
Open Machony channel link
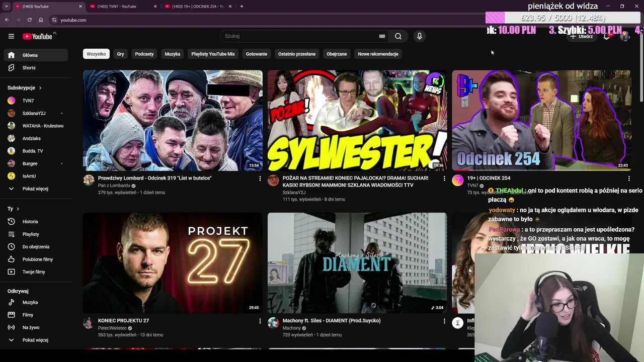click(x=292, y=328)
